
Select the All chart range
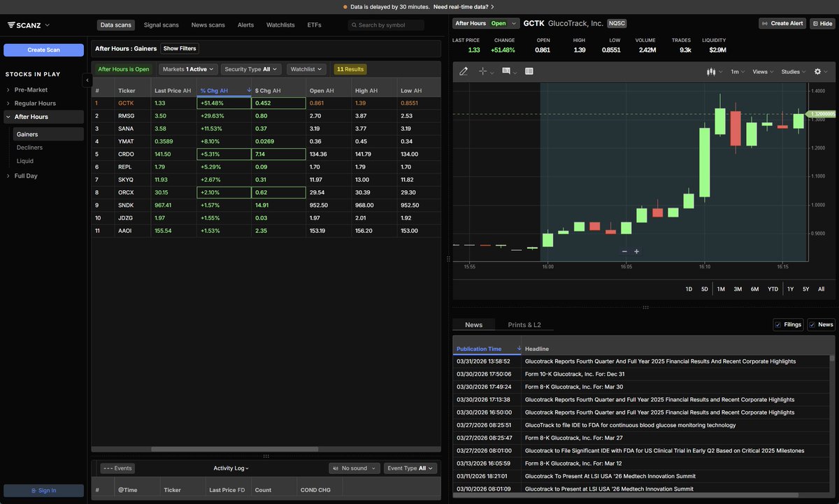[821, 289]
